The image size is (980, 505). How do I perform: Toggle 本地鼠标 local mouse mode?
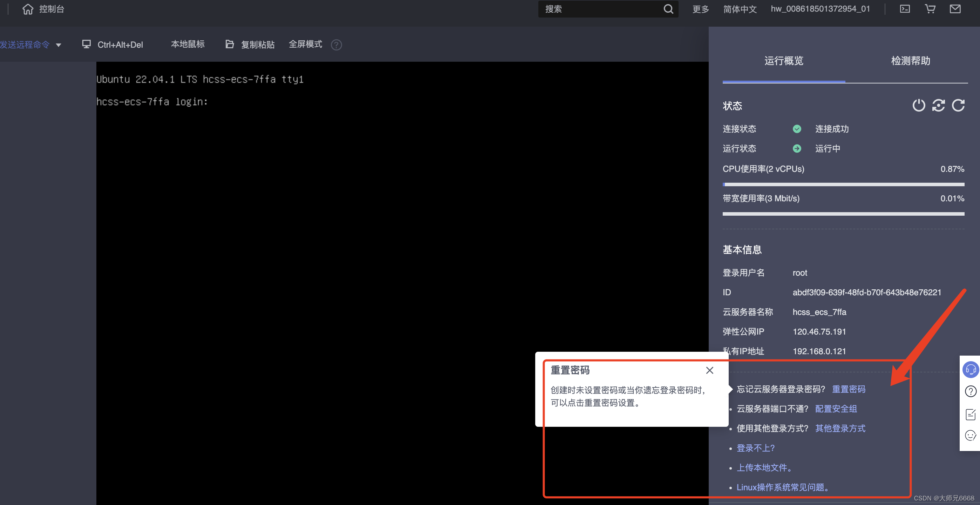click(x=188, y=44)
